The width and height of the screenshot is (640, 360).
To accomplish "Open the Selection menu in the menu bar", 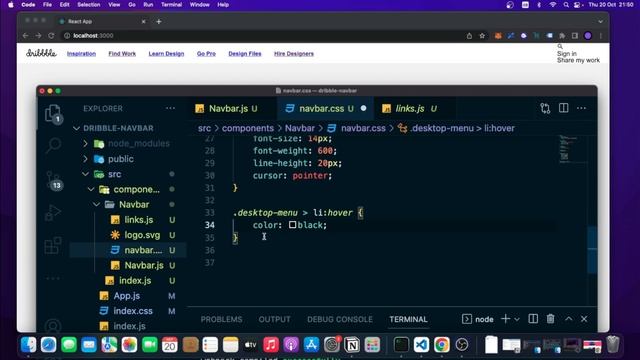I will tap(89, 5).
